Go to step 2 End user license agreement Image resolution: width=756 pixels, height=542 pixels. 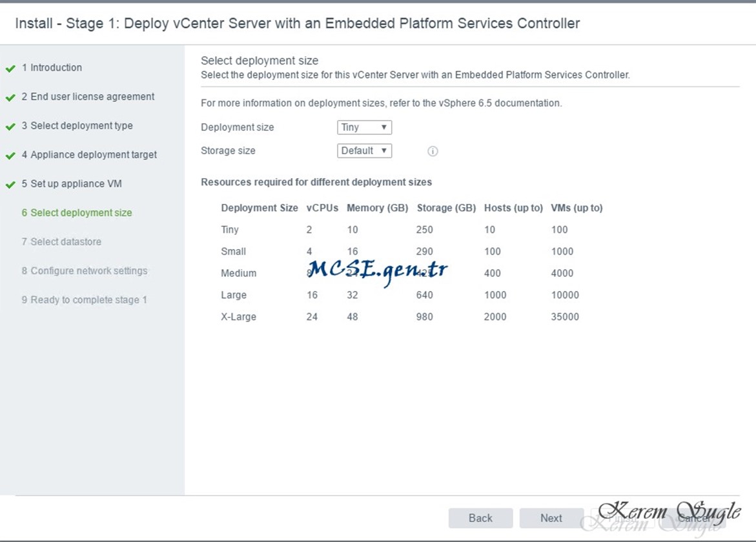88,96
